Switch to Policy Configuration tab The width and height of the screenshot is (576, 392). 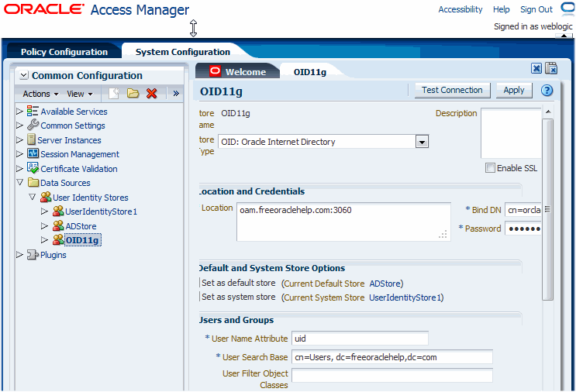64,52
